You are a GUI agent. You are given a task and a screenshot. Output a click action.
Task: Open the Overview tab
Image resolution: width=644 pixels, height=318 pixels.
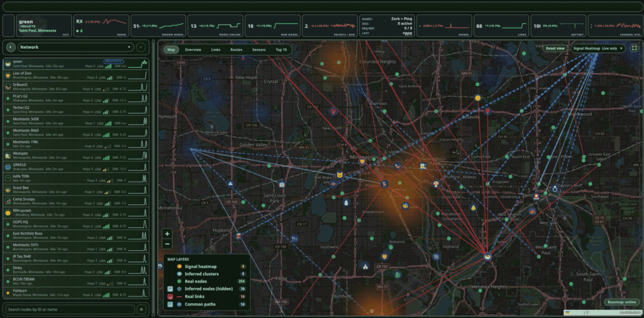click(193, 50)
